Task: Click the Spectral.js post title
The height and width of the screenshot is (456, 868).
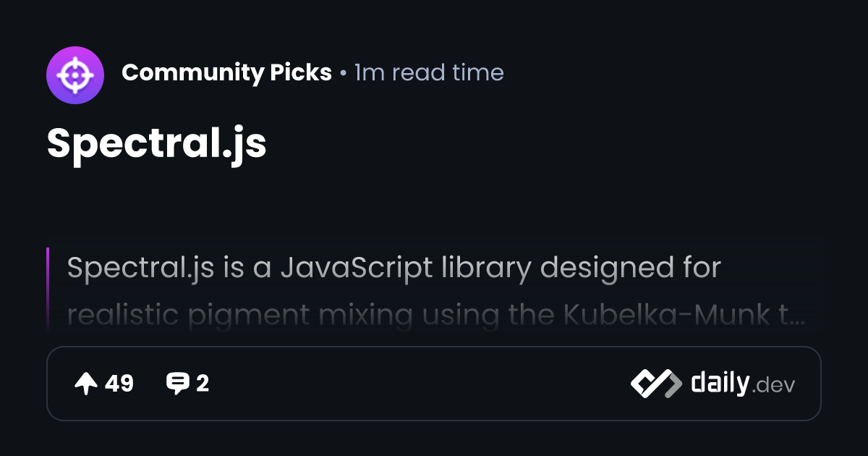Action: pyautogui.click(x=156, y=144)
